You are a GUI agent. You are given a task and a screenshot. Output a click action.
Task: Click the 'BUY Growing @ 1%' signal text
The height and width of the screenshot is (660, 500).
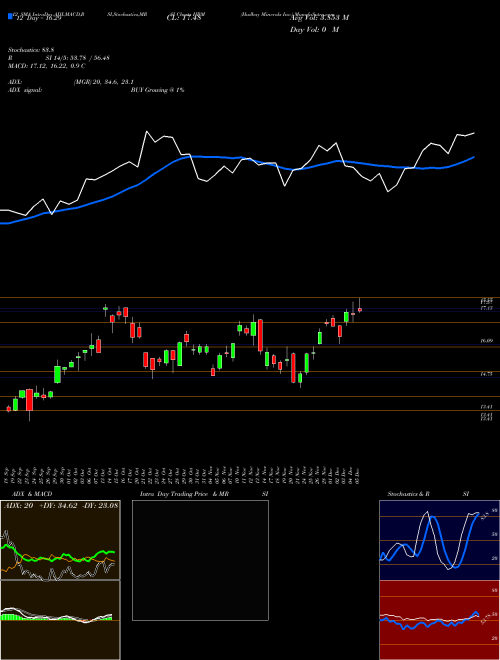pyautogui.click(x=157, y=90)
